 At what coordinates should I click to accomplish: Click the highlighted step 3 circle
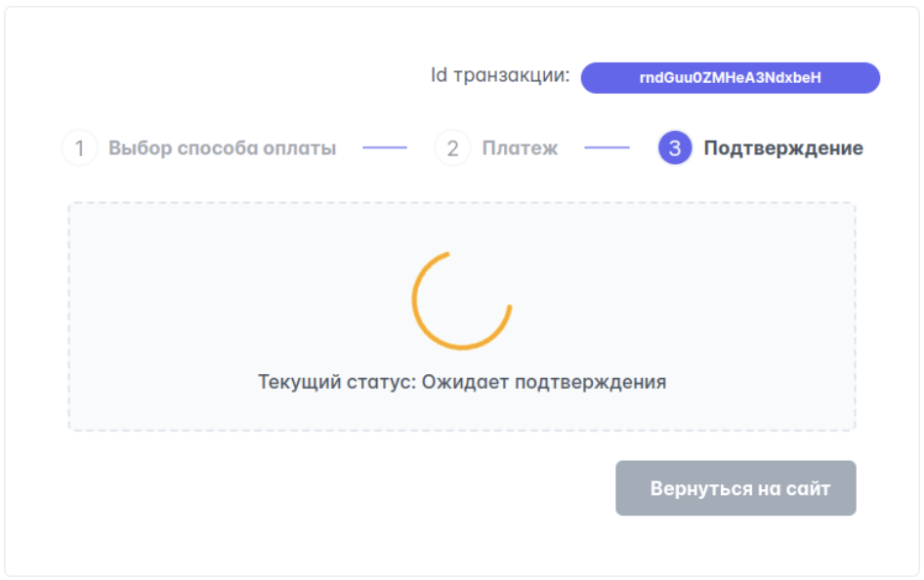675,148
